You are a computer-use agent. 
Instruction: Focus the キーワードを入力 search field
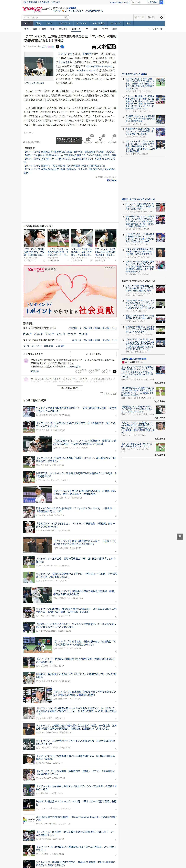(44, 18)
